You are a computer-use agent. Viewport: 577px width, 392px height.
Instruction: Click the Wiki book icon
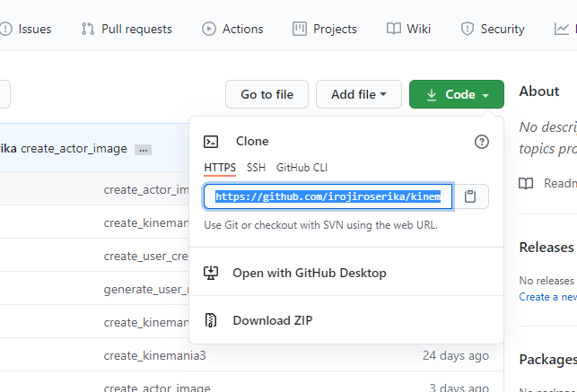[x=394, y=29]
